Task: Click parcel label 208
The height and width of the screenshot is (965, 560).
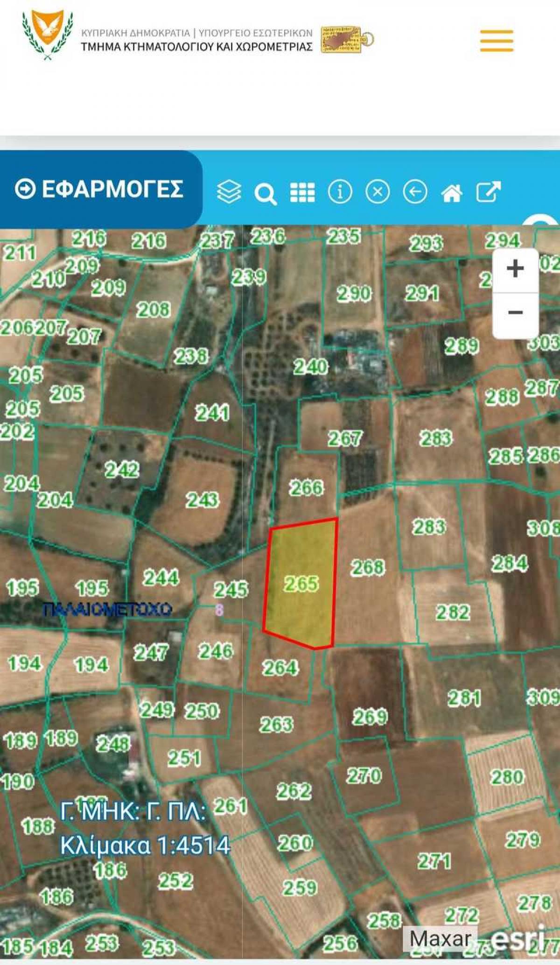Action: pos(153,310)
